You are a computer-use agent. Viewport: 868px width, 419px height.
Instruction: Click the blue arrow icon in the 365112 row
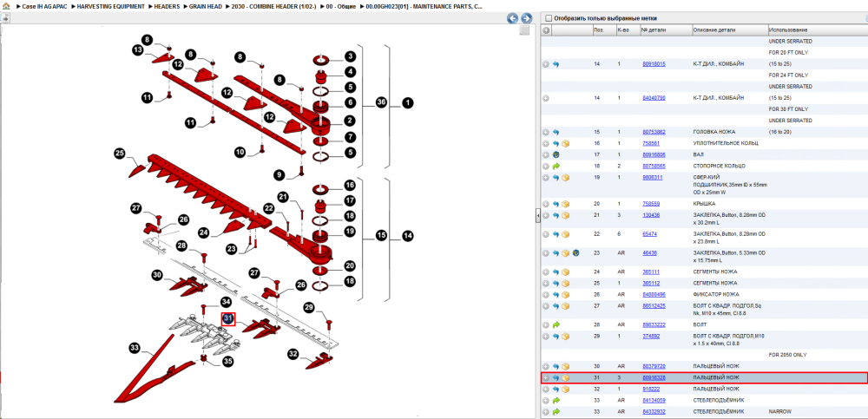(556, 284)
